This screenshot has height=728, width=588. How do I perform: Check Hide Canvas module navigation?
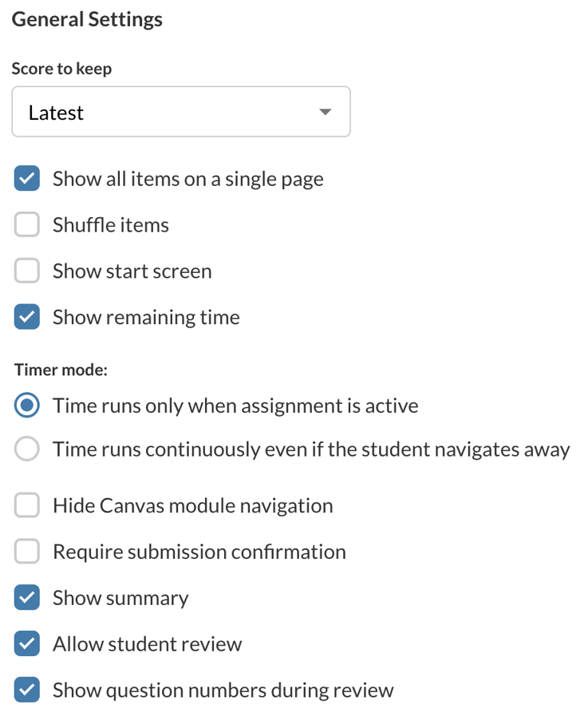tap(26, 504)
